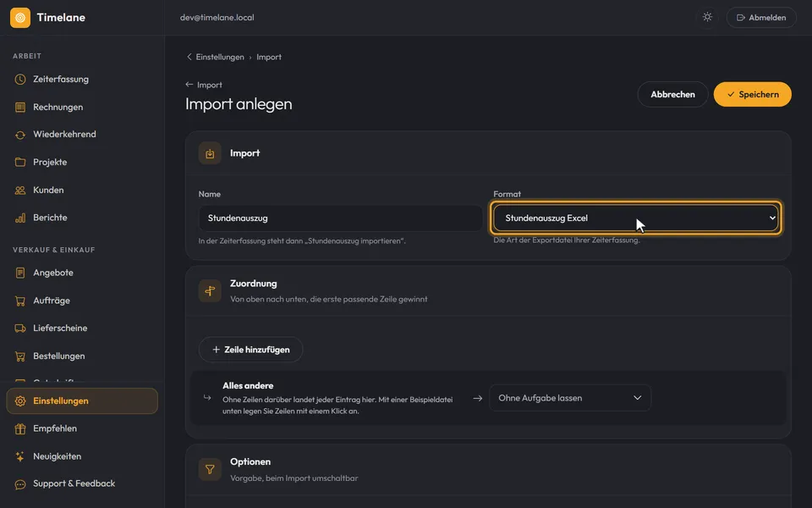812x508 pixels.
Task: Click the Bestellungen cart icon
Action: tap(20, 356)
